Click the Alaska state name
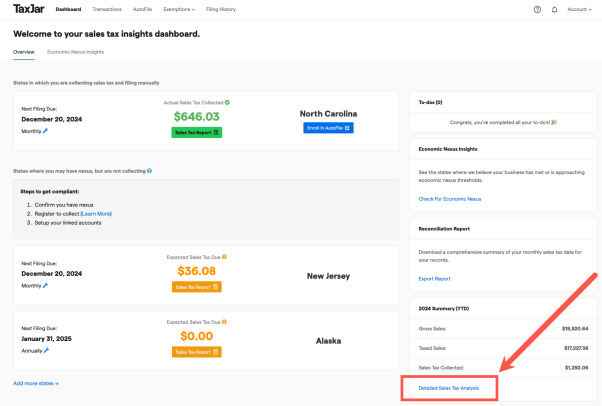Image resolution: width=602 pixels, height=406 pixels. click(x=328, y=341)
